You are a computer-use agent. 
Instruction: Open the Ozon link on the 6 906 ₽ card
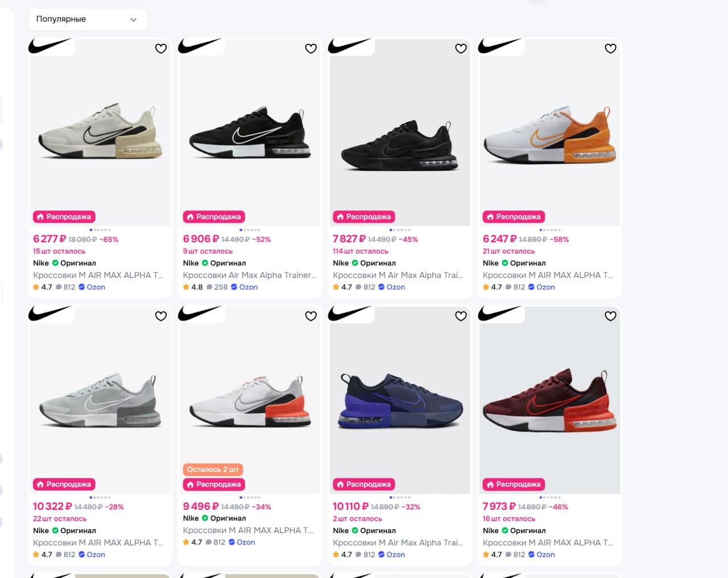point(245,287)
